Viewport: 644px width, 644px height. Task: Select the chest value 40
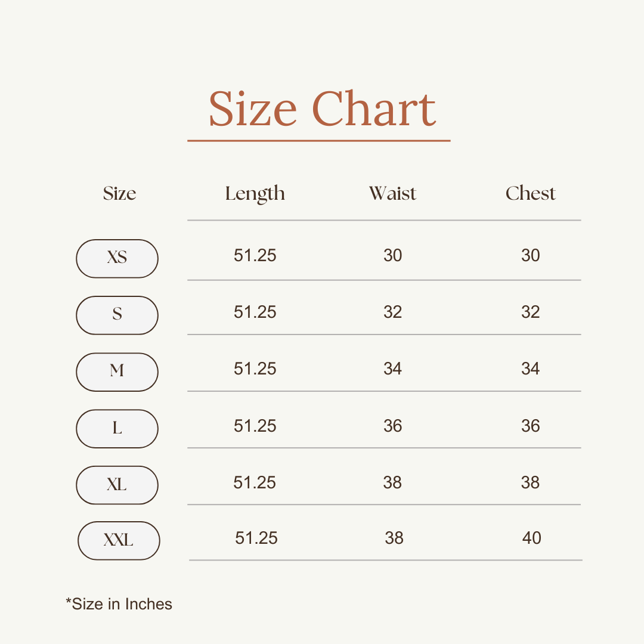click(531, 538)
